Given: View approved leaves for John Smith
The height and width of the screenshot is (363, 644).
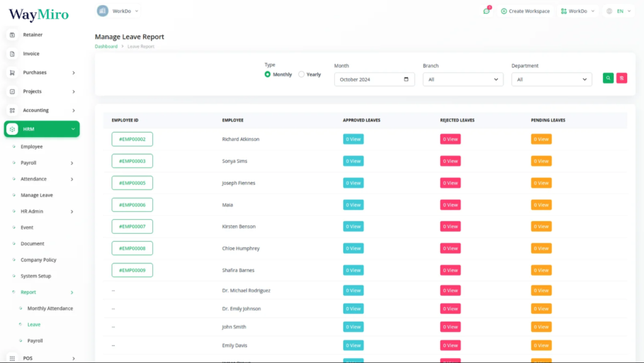Looking at the screenshot, I should pyautogui.click(x=354, y=327).
